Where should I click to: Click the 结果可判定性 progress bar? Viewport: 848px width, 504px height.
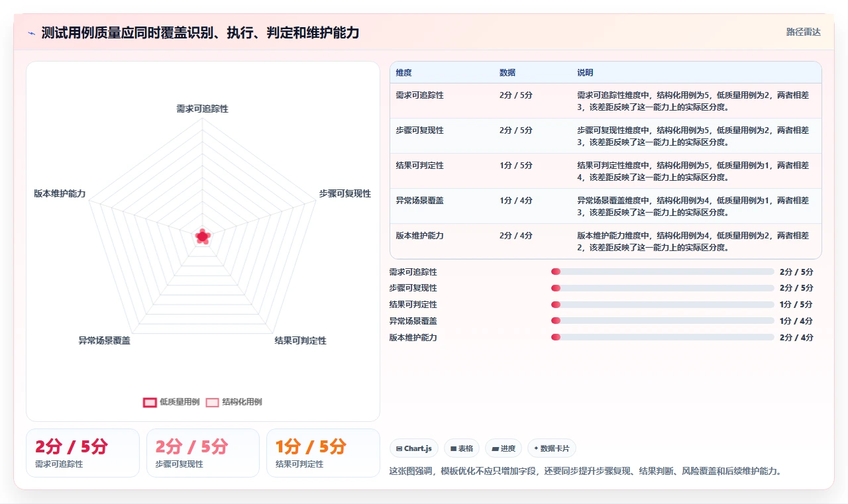[662, 305]
